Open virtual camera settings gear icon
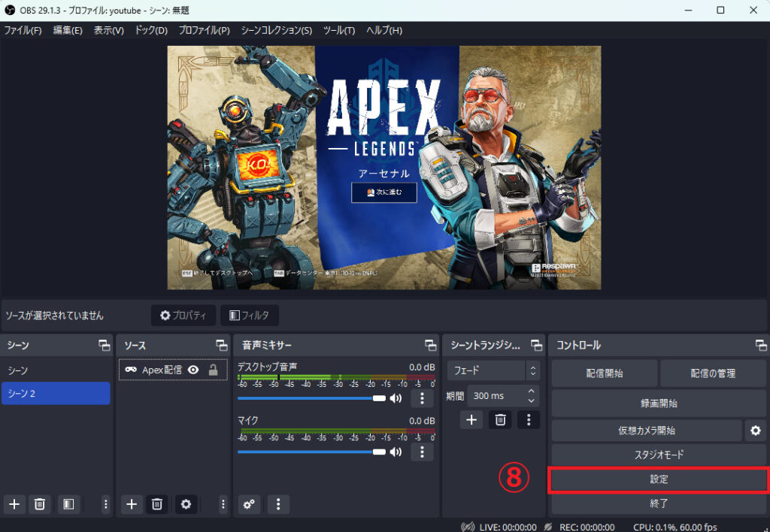 (755, 431)
